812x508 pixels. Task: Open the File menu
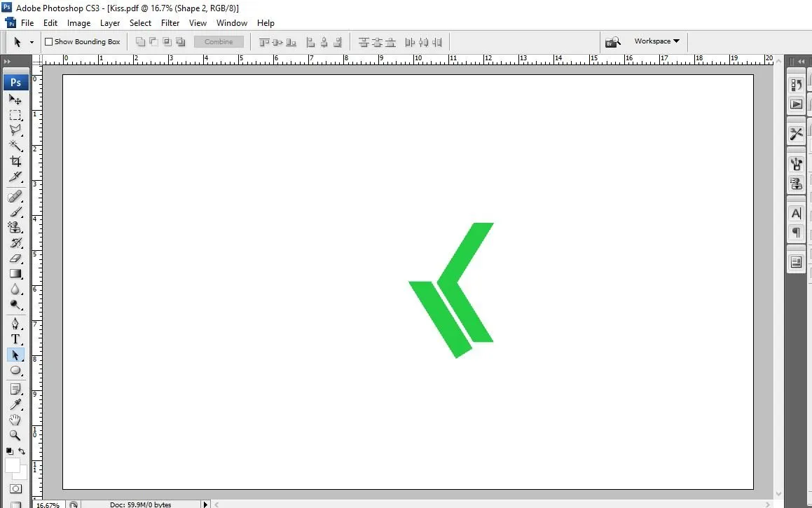[x=27, y=23]
